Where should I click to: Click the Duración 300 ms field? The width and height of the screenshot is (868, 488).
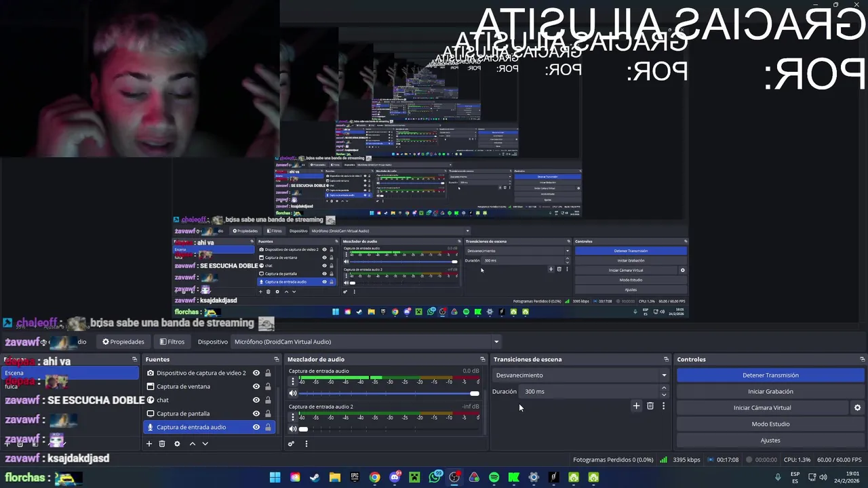coord(590,391)
